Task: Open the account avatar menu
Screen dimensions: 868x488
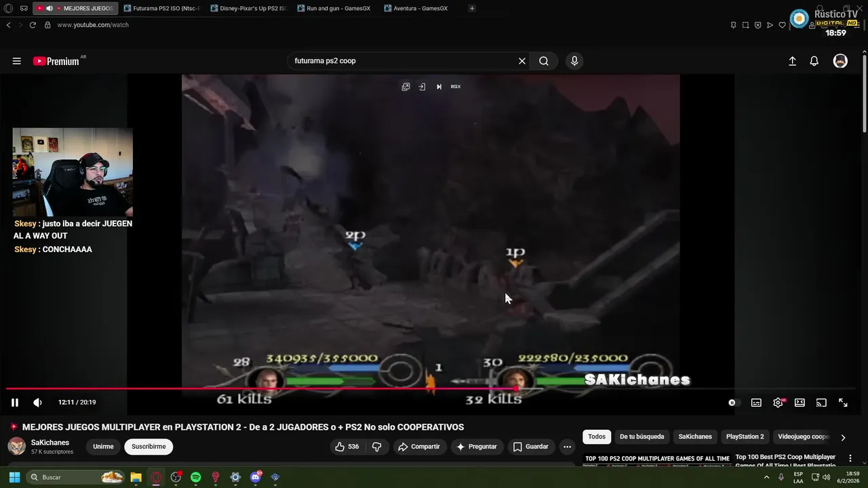Action: 840,61
